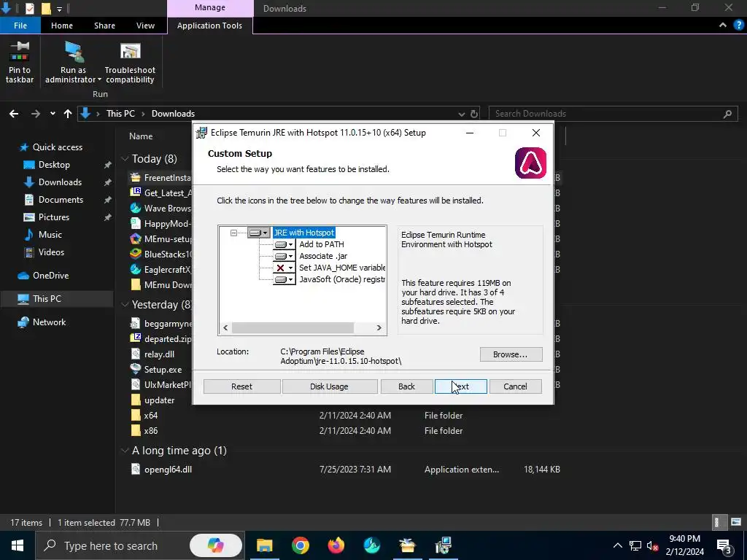Screen dimensions: 747x560
Task: Open Add to PATH feature install dropdown
Action: [x=284, y=245]
